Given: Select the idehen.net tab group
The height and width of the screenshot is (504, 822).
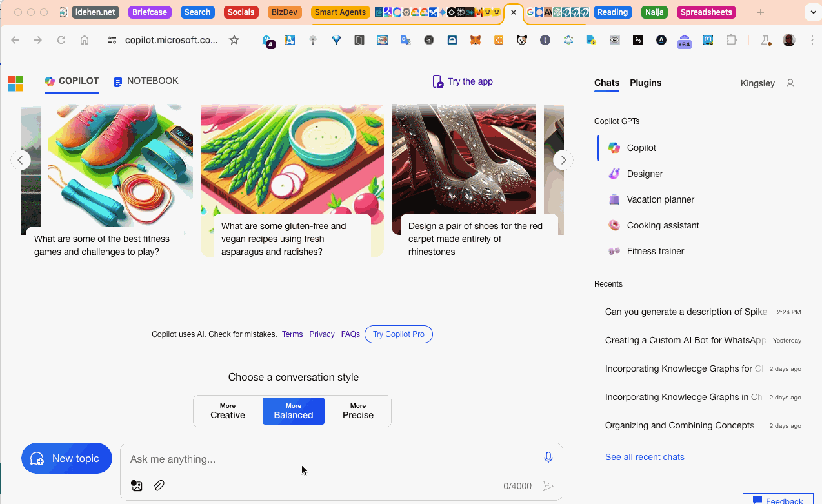Looking at the screenshot, I should 95,12.
